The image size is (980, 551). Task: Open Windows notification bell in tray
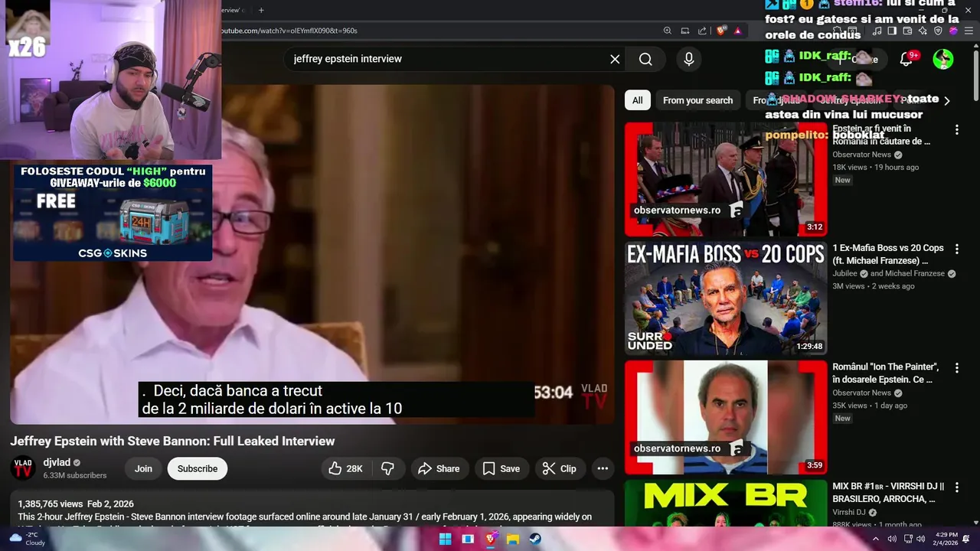pyautogui.click(x=966, y=539)
